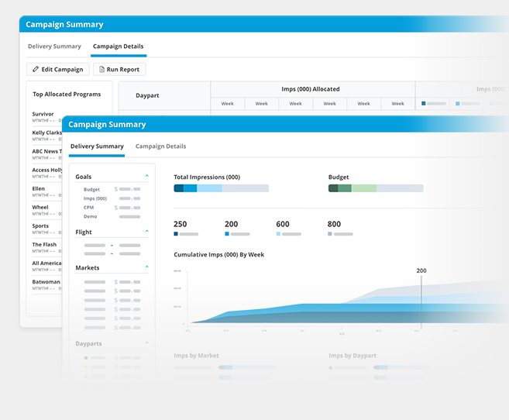Select Survivor in Top Allocated Programs

(43, 114)
